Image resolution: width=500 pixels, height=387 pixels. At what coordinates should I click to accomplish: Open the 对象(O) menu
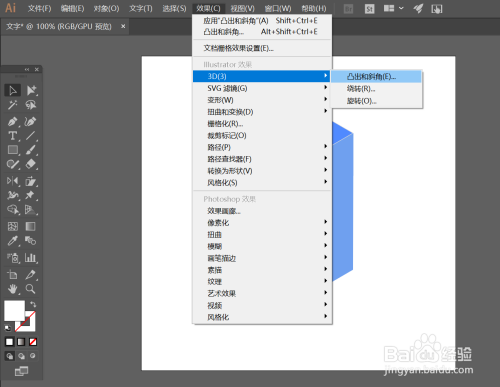106,9
